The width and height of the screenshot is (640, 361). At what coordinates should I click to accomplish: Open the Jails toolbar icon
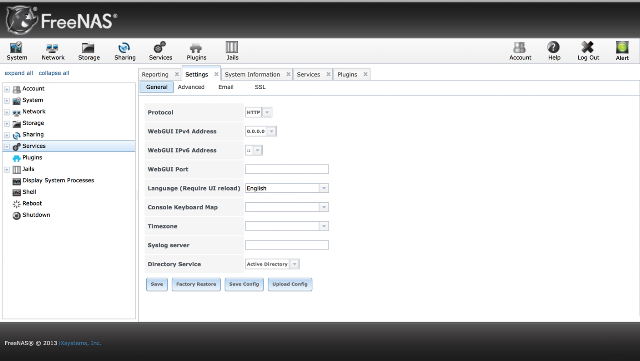click(x=232, y=51)
